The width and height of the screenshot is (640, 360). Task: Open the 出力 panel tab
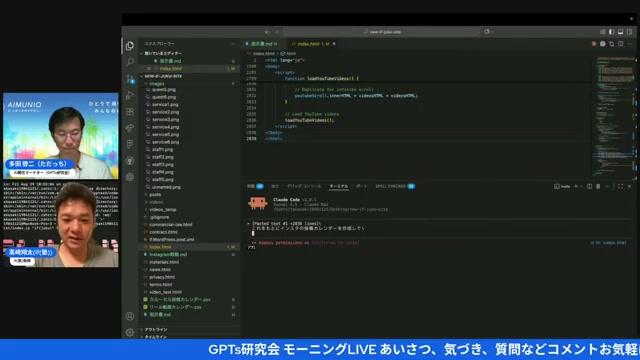coord(275,186)
